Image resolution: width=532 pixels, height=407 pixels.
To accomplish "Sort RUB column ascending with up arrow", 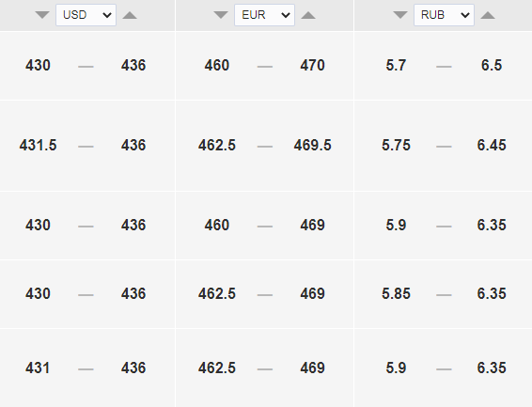I will [x=488, y=15].
